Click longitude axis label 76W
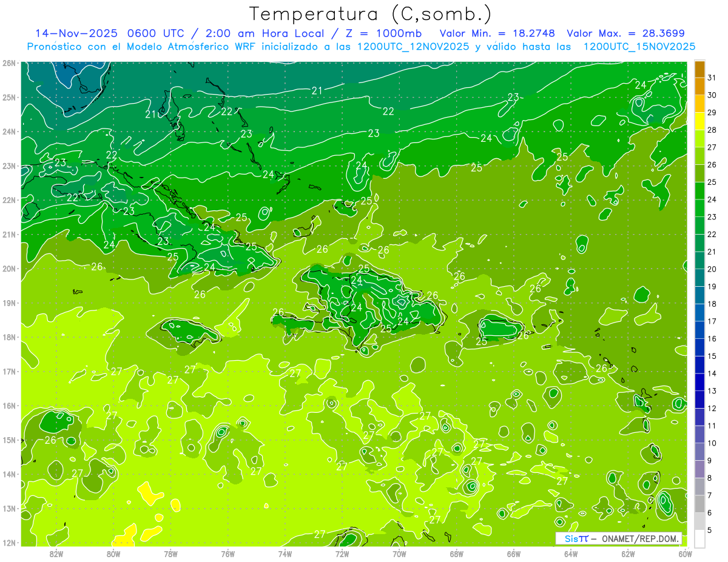Image resolution: width=728 pixels, height=562 pixels. [227, 554]
